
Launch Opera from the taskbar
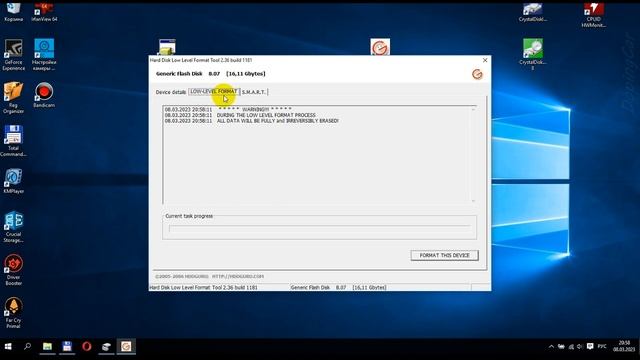tap(87, 347)
